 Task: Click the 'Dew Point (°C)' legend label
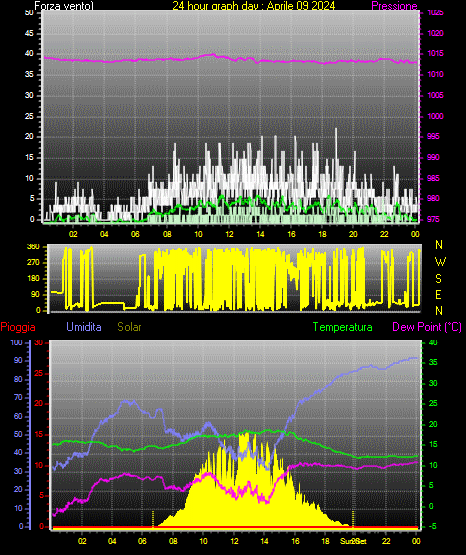[427, 327]
